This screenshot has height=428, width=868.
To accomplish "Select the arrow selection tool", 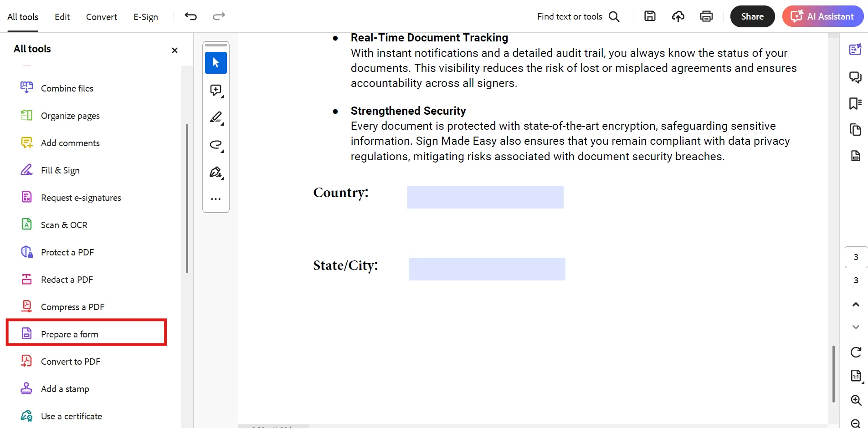I will (x=216, y=63).
